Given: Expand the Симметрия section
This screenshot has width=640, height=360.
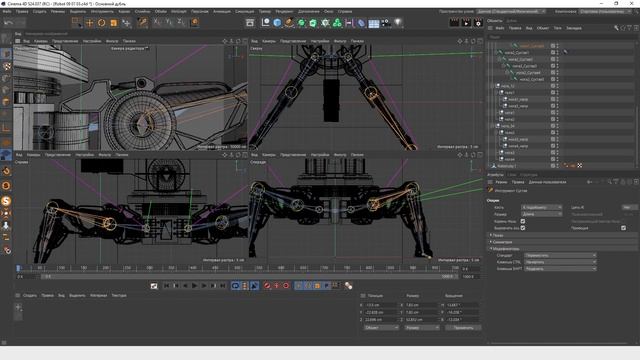Looking at the screenshot, I should pos(563,242).
